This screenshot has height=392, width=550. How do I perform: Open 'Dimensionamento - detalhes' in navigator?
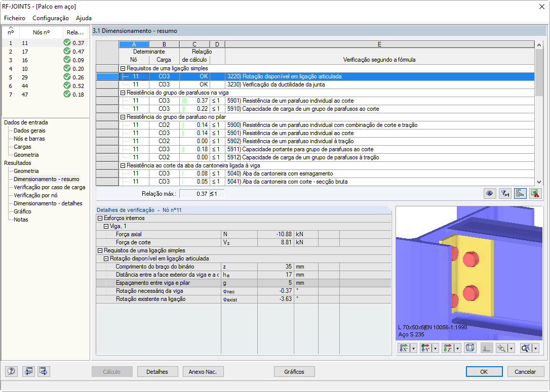(x=48, y=203)
